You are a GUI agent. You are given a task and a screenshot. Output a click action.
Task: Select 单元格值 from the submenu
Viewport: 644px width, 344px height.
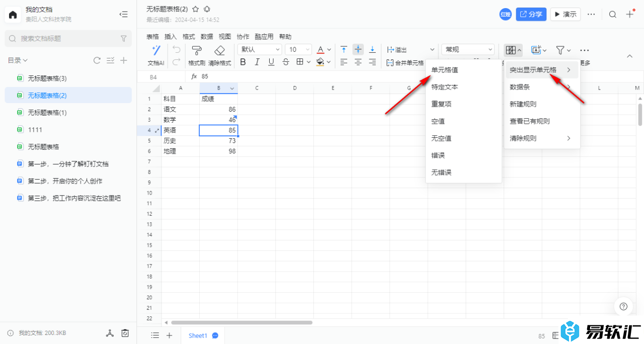point(464,70)
